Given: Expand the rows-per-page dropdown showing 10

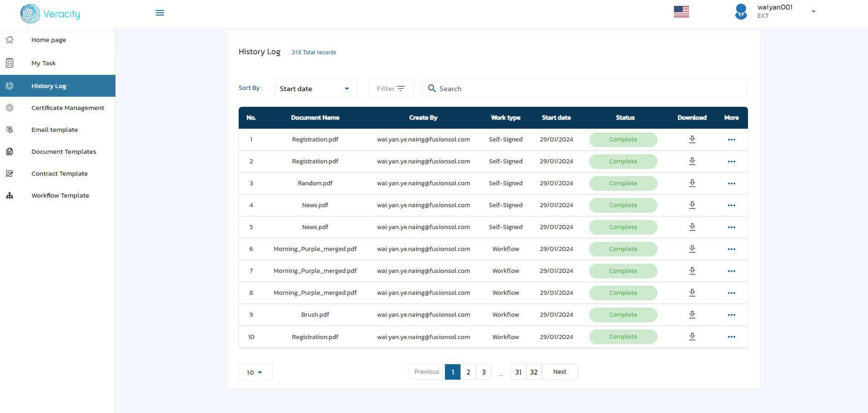Looking at the screenshot, I should pos(255,372).
